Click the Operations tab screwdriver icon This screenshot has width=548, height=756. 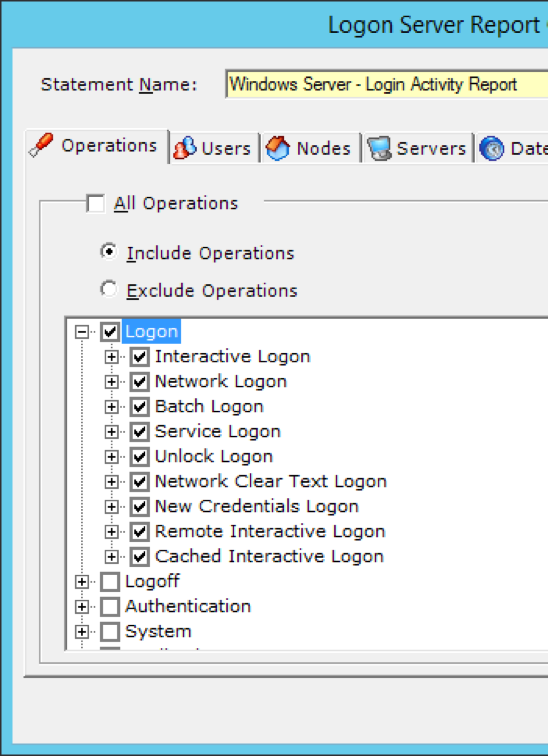(x=41, y=146)
